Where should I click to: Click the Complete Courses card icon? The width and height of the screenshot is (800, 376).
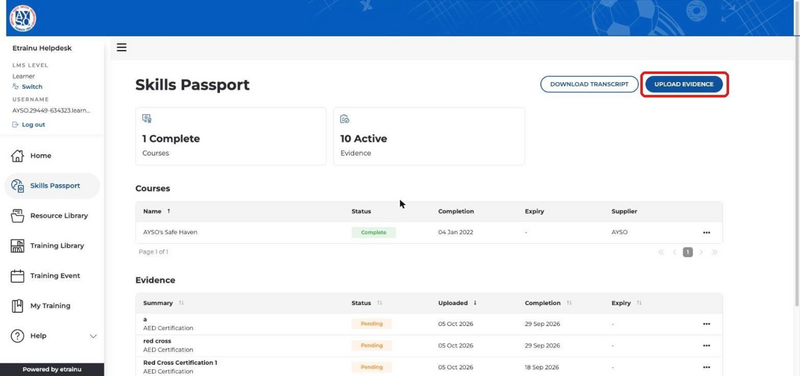pos(147,118)
